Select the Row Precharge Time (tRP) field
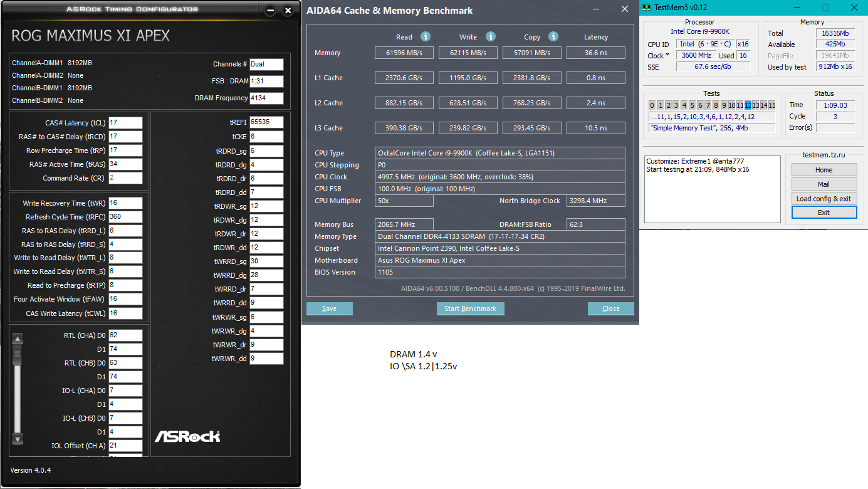Image resolution: width=868 pixels, height=489 pixels. tap(125, 150)
